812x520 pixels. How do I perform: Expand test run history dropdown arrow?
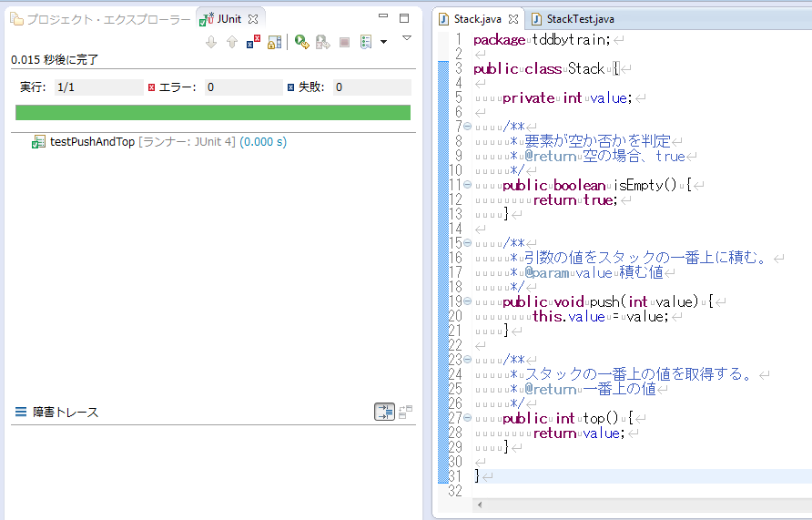point(384,42)
